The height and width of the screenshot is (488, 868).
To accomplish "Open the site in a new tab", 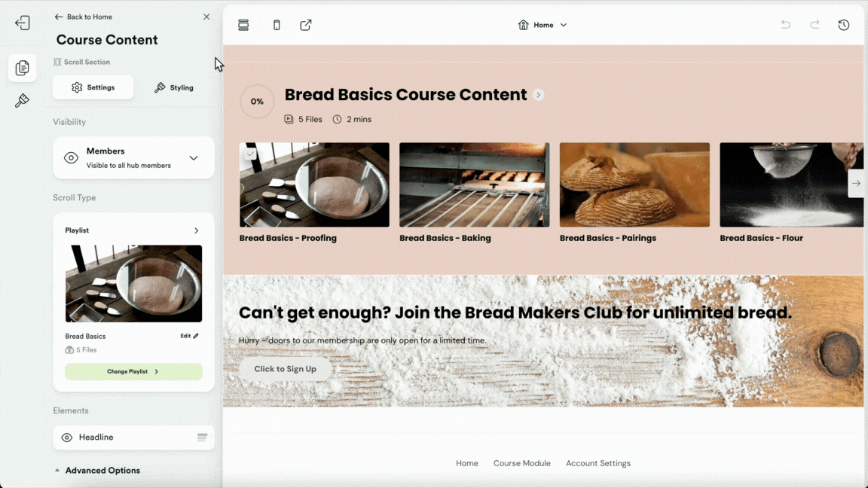I will tap(306, 24).
